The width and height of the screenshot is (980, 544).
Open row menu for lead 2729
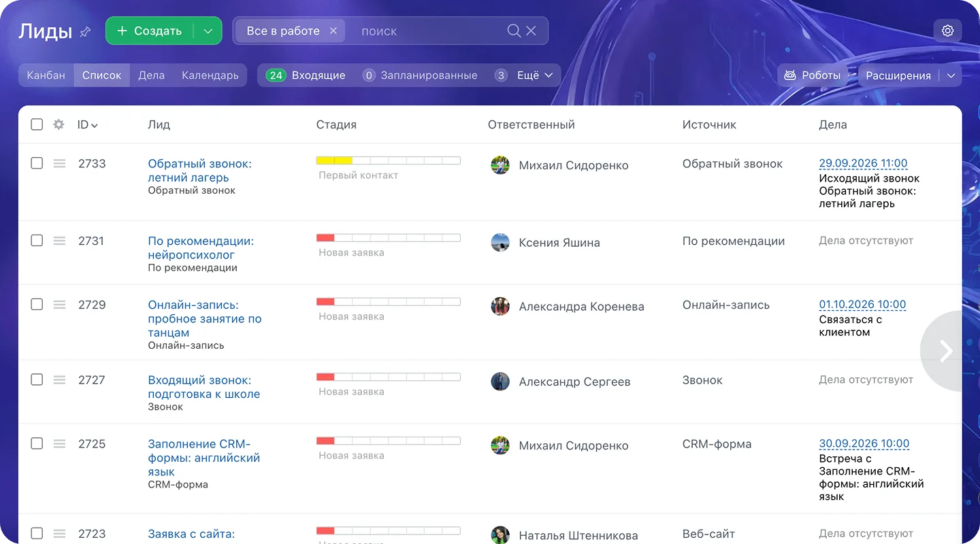tap(60, 305)
